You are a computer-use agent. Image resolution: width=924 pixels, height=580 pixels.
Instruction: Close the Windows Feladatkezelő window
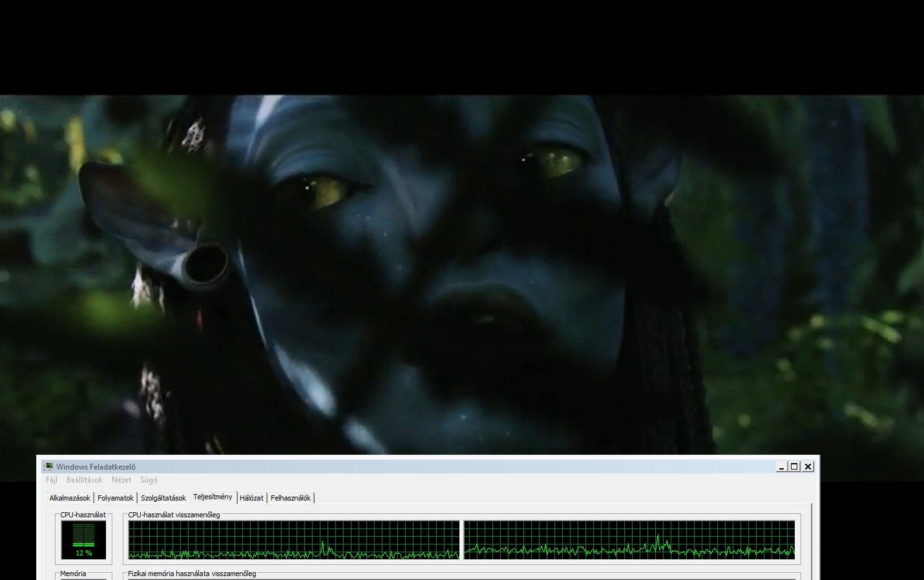808,466
